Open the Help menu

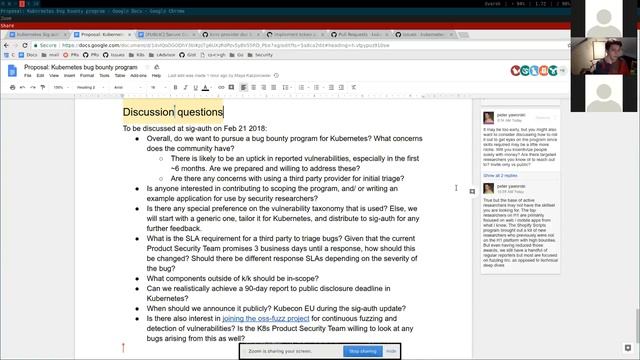[x=156, y=76]
